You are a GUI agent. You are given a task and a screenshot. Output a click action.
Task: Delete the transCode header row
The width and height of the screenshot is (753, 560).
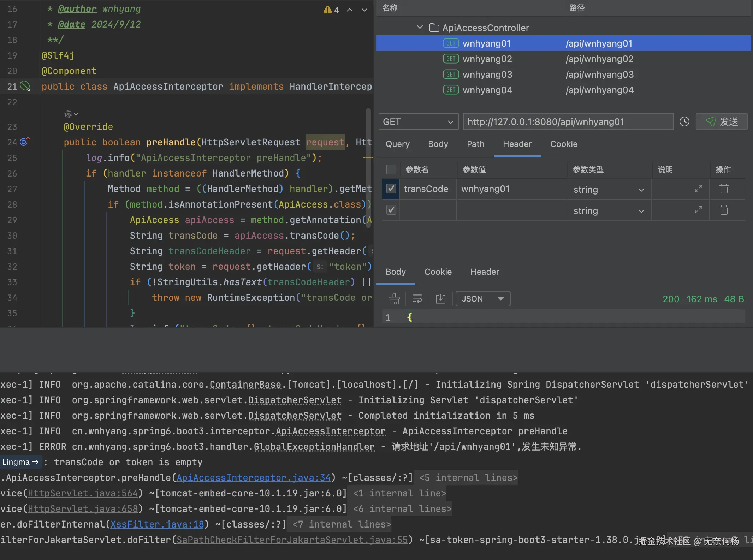pos(724,189)
